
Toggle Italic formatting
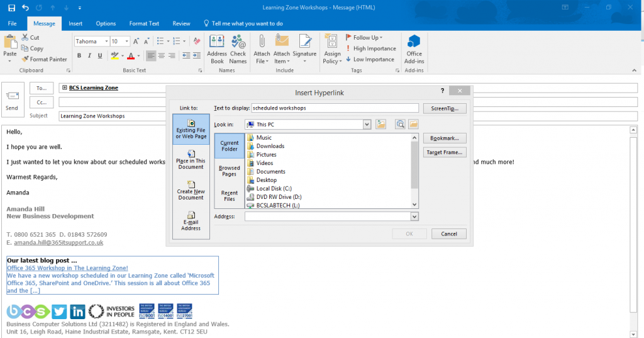click(x=89, y=55)
